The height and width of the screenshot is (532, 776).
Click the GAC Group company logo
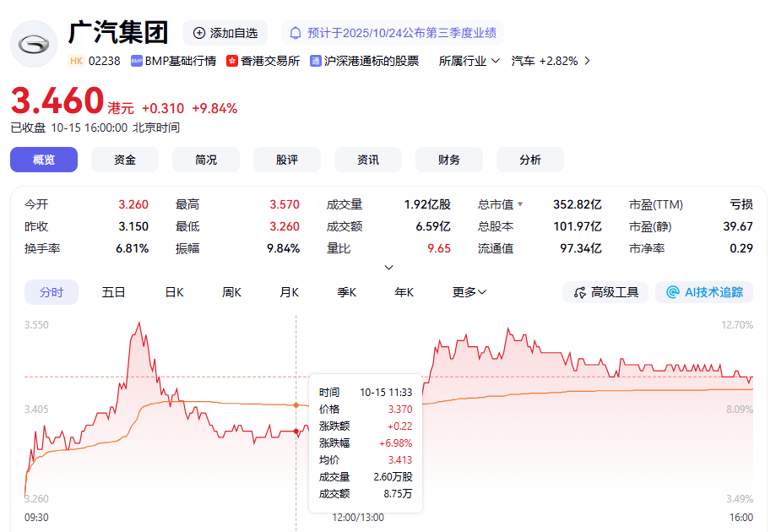click(x=34, y=44)
